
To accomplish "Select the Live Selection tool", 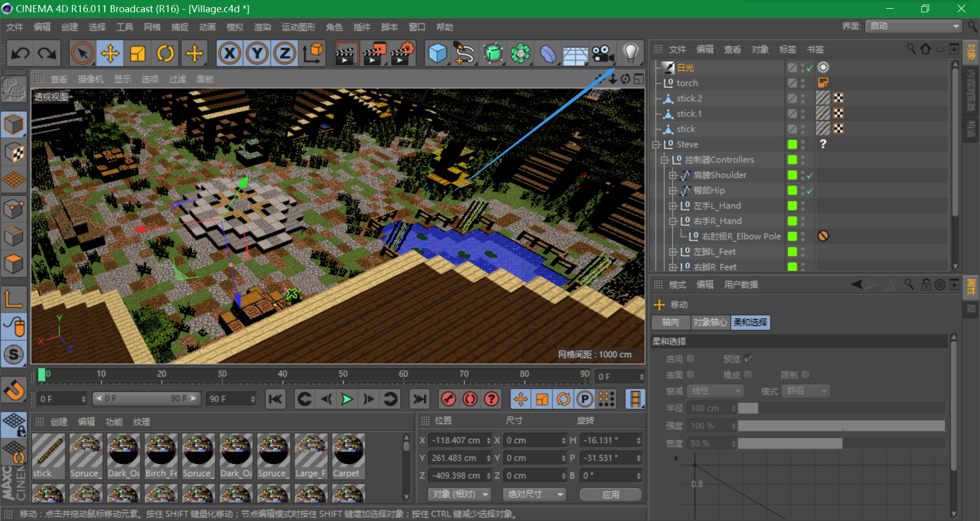I will (83, 53).
